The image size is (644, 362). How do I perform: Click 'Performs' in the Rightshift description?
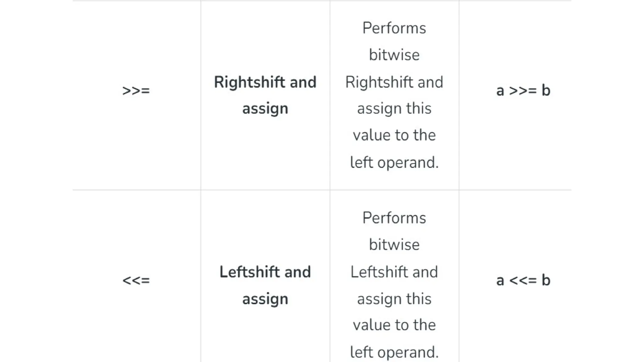(x=394, y=28)
